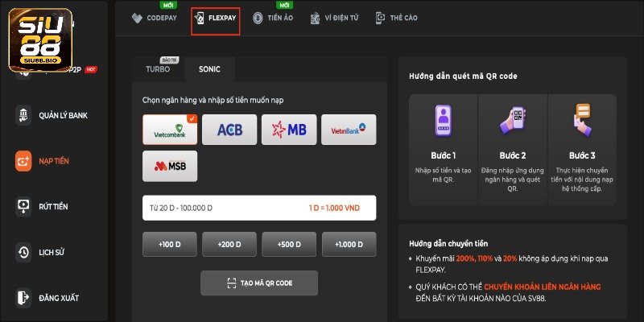Screen dimensions: 644x322
Task: Click the history clock sidebar icon
Action: pos(23,252)
